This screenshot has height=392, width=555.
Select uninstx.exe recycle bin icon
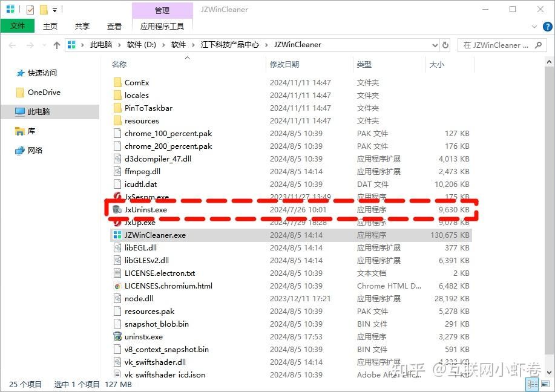[117, 336]
